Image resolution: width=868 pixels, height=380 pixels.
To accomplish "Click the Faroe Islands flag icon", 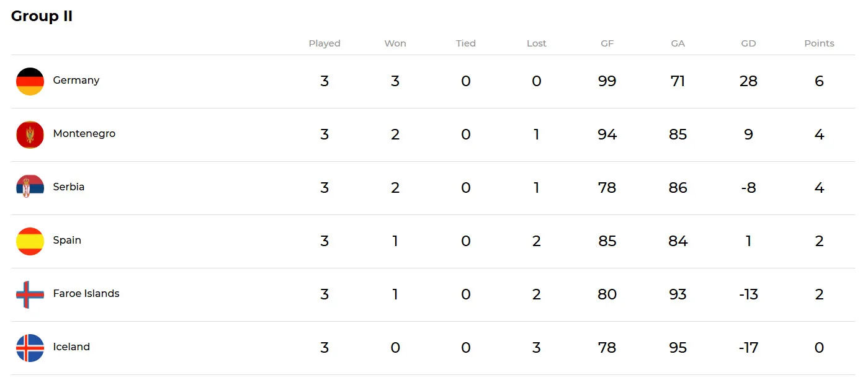I will coord(30,294).
